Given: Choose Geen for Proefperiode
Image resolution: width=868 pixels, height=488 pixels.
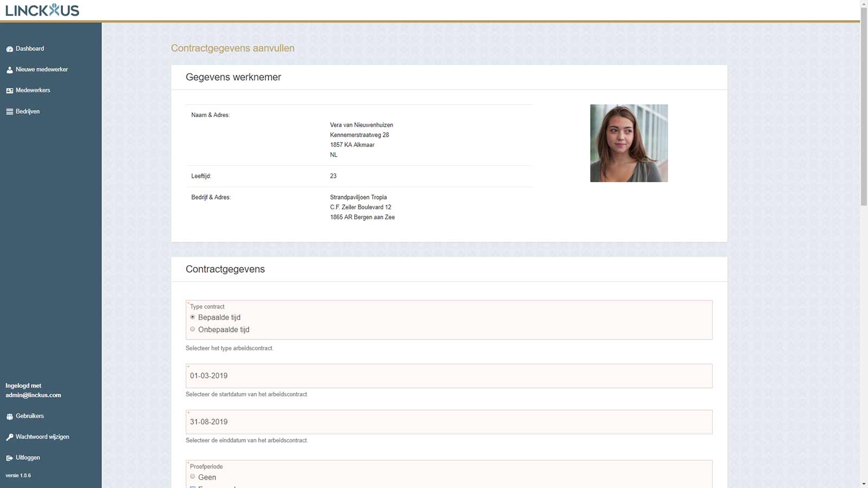Looking at the screenshot, I should [x=193, y=477].
